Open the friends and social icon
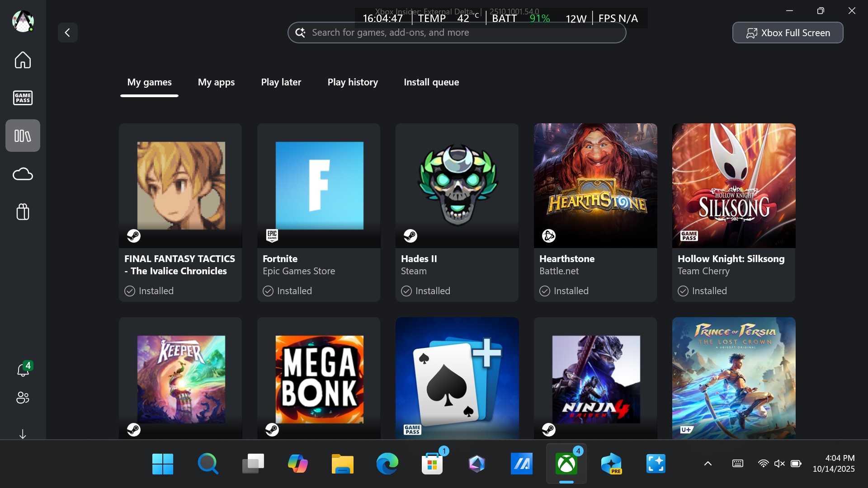 23,398
